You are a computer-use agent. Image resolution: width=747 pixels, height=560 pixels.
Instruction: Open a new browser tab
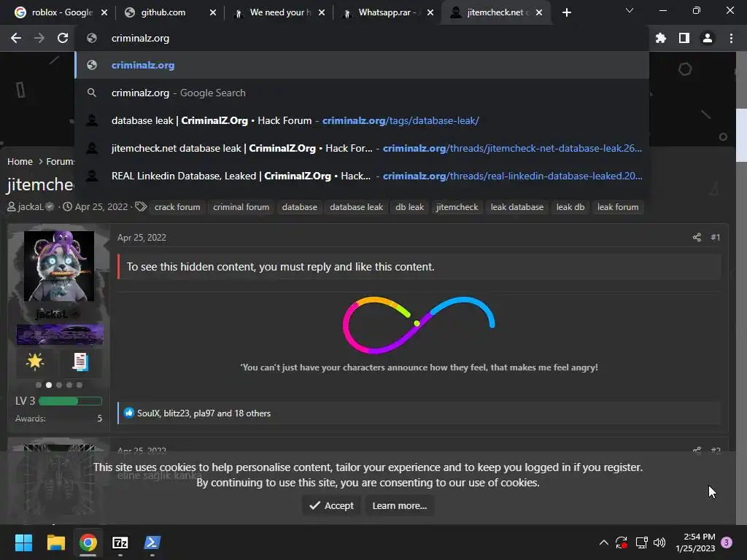(x=566, y=12)
